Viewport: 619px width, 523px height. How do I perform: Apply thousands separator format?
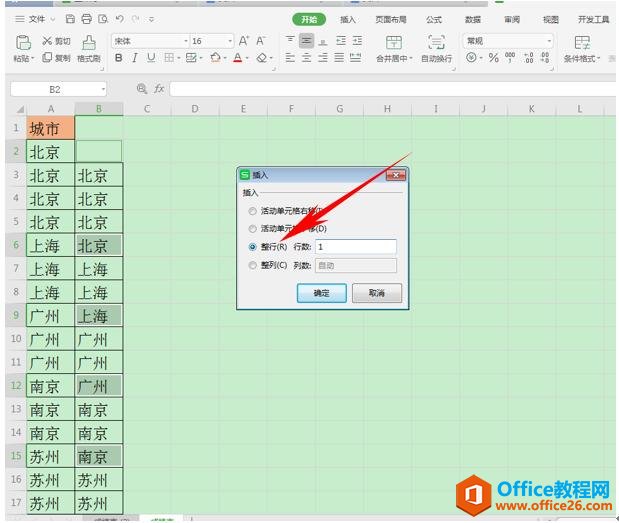click(x=510, y=58)
